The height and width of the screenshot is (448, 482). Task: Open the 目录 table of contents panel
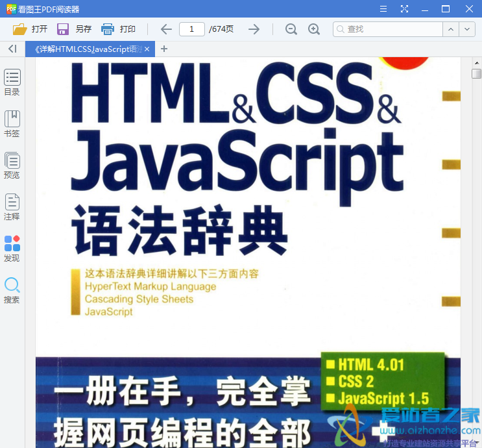(12, 82)
